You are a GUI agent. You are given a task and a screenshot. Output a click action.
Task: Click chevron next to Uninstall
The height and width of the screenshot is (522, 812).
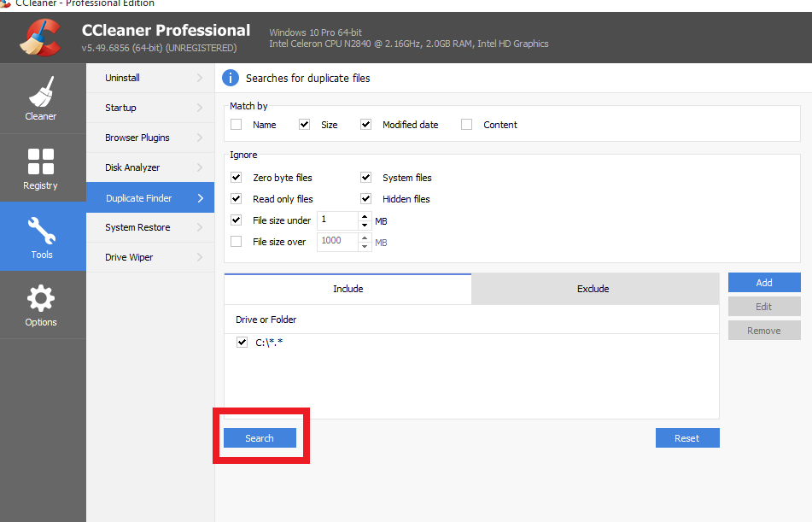pos(200,78)
